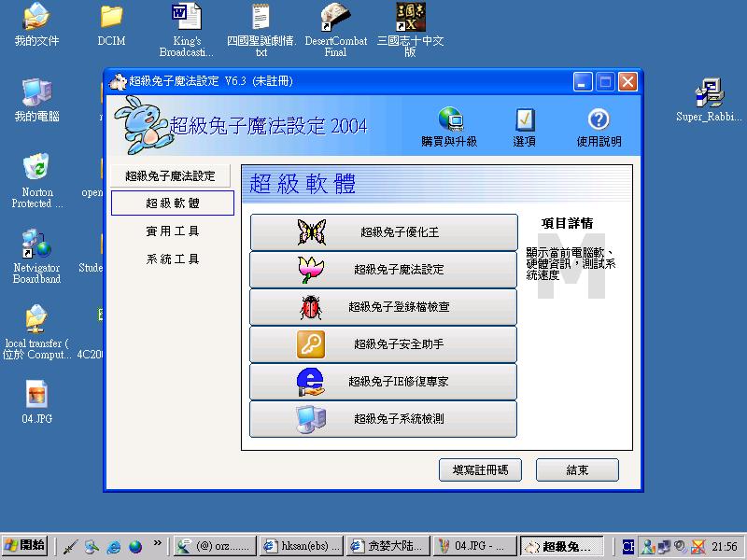Click the magnifier quick launch icon
Viewport: 747px width, 560px height.
[92, 546]
